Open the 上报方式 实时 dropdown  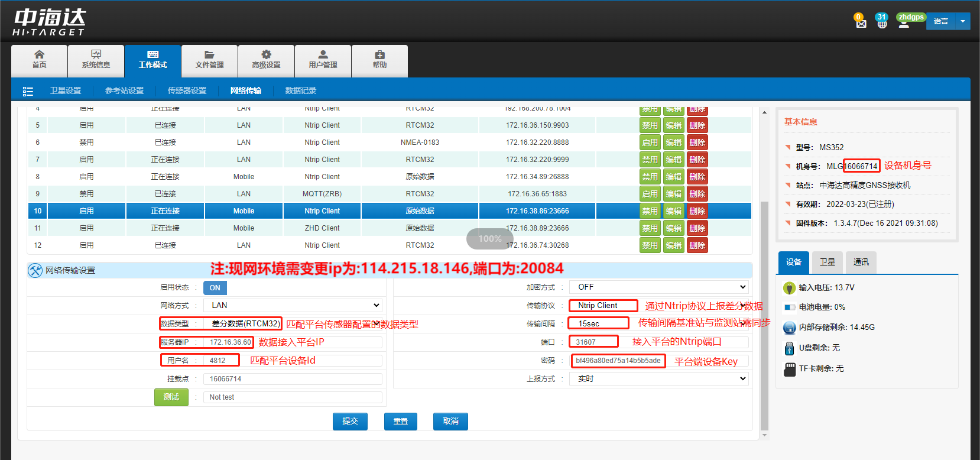click(x=658, y=379)
